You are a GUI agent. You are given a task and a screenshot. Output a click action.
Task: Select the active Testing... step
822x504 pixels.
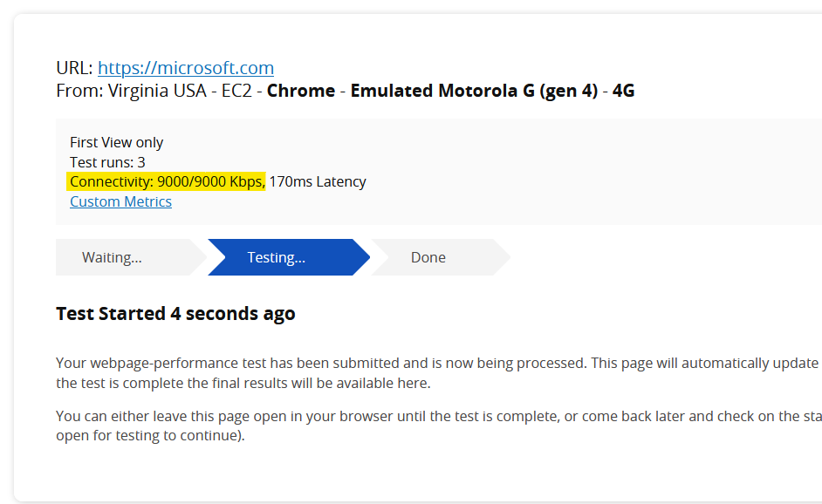point(276,257)
